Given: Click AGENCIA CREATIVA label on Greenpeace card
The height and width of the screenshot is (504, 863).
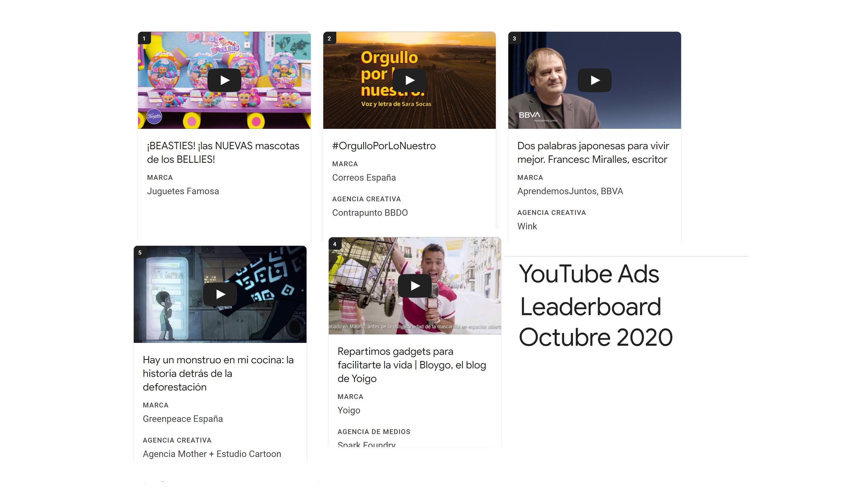Looking at the screenshot, I should [x=177, y=440].
